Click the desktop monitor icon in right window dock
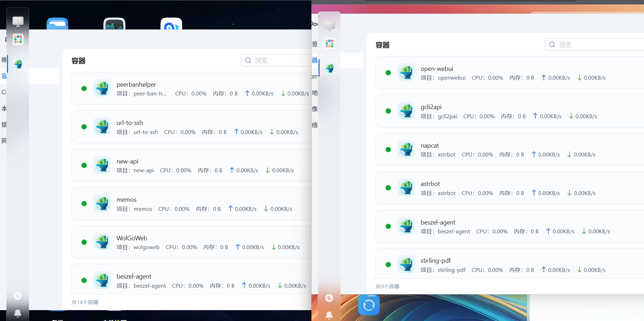This screenshot has width=644, height=321. click(329, 26)
